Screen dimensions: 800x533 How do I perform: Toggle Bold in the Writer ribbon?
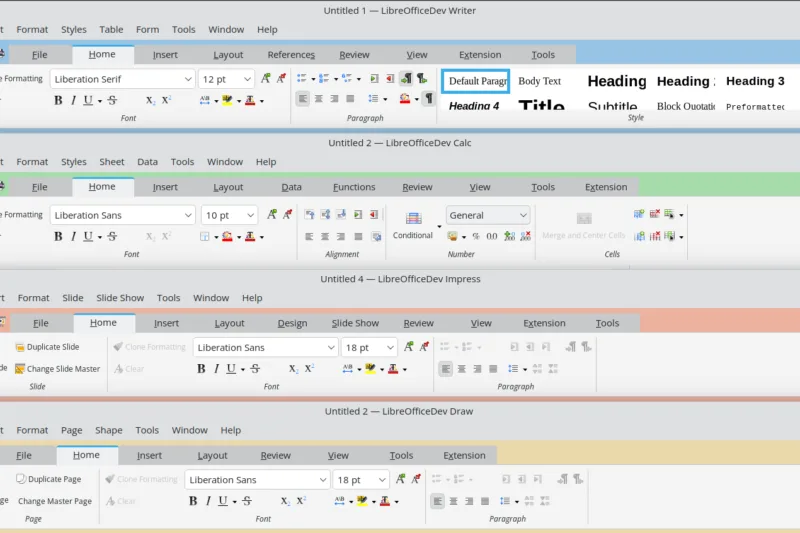point(58,100)
